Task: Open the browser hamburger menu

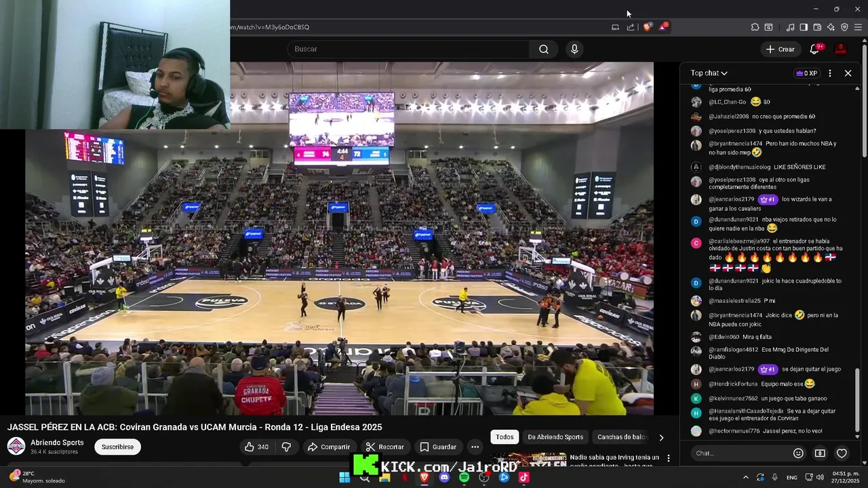Action: [x=859, y=27]
